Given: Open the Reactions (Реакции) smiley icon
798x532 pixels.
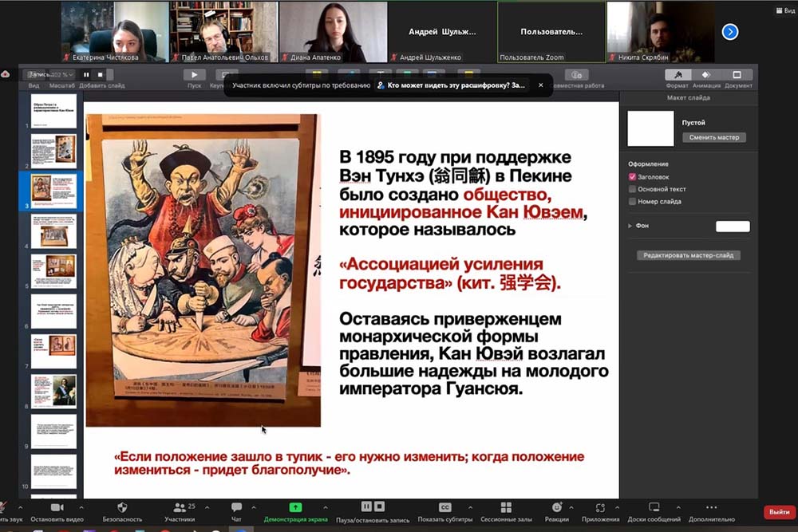Looking at the screenshot, I should (556, 508).
